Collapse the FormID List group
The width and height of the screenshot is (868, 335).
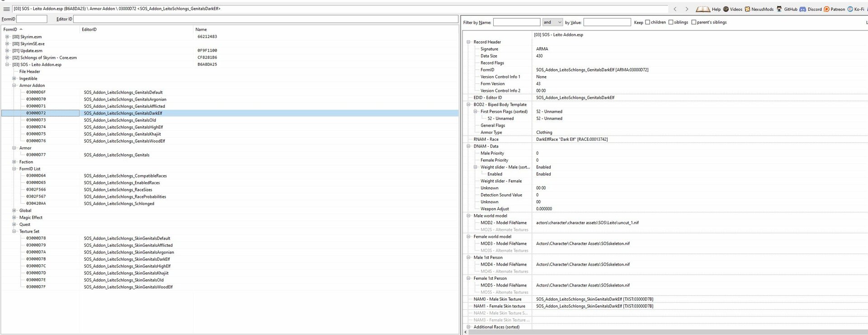[14, 169]
